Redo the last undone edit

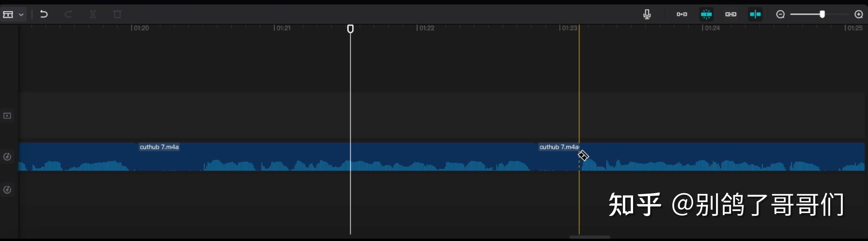pos(68,14)
